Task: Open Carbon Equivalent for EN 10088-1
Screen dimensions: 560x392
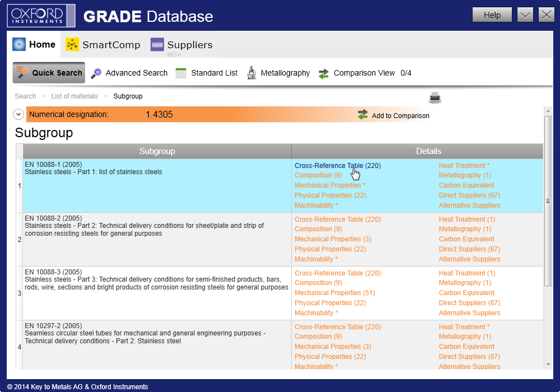Action: 466,185
